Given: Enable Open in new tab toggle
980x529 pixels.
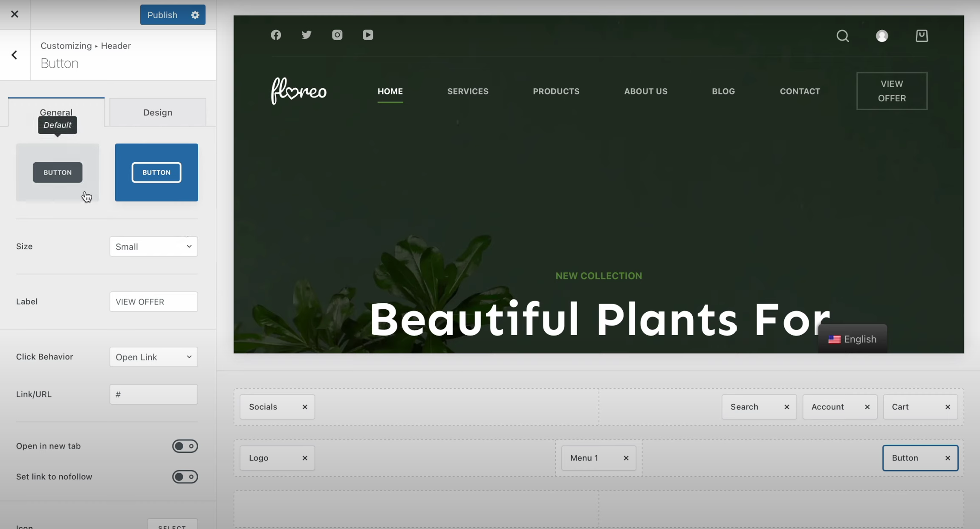Looking at the screenshot, I should click(185, 446).
